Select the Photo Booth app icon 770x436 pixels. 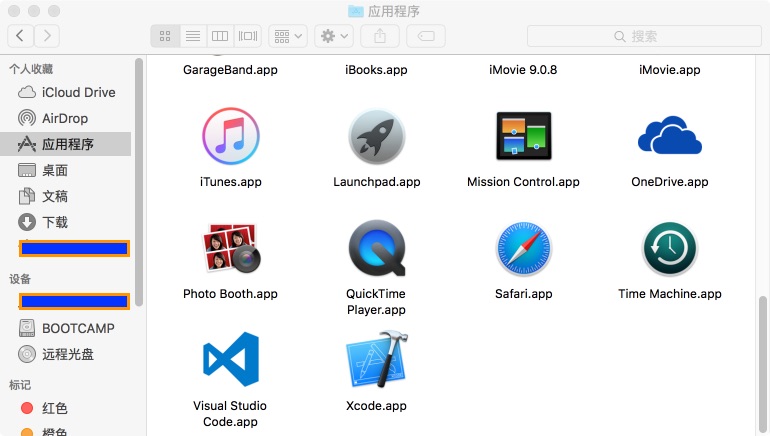click(230, 248)
